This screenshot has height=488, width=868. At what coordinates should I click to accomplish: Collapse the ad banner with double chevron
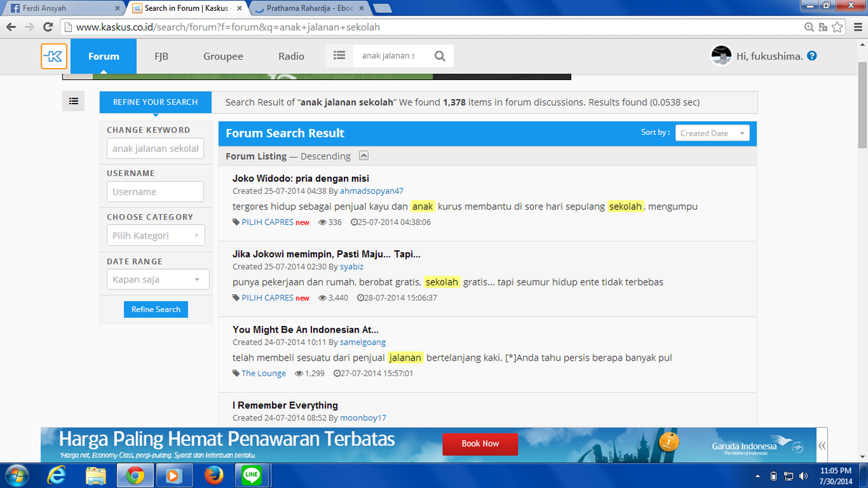pyautogui.click(x=823, y=445)
